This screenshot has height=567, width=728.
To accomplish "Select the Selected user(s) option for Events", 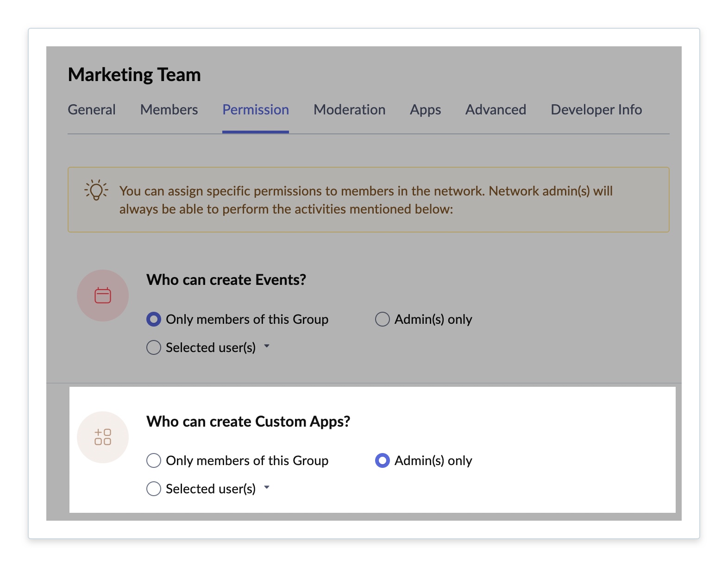I will coord(154,347).
